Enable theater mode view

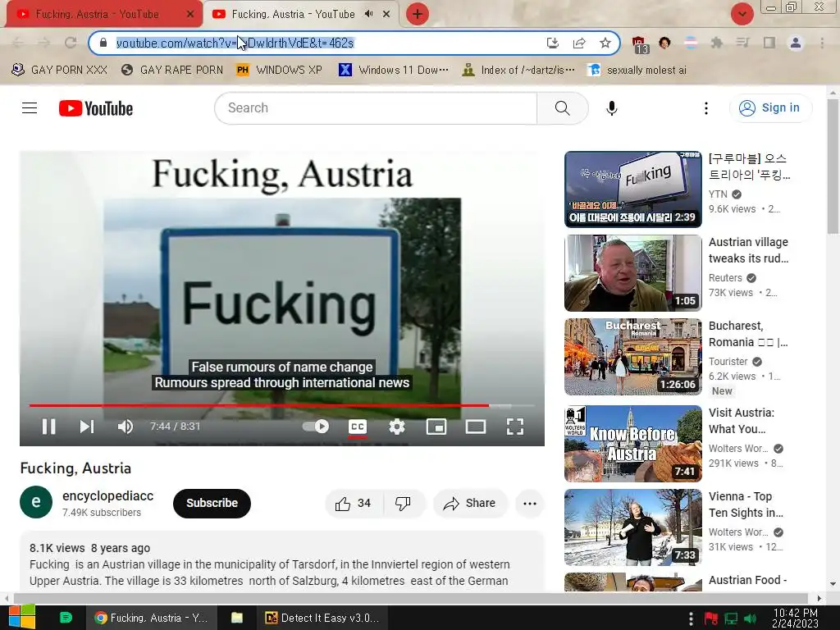(475, 427)
